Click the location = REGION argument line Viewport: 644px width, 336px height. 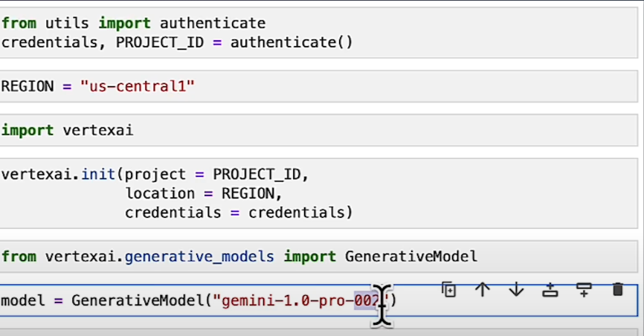205,194
